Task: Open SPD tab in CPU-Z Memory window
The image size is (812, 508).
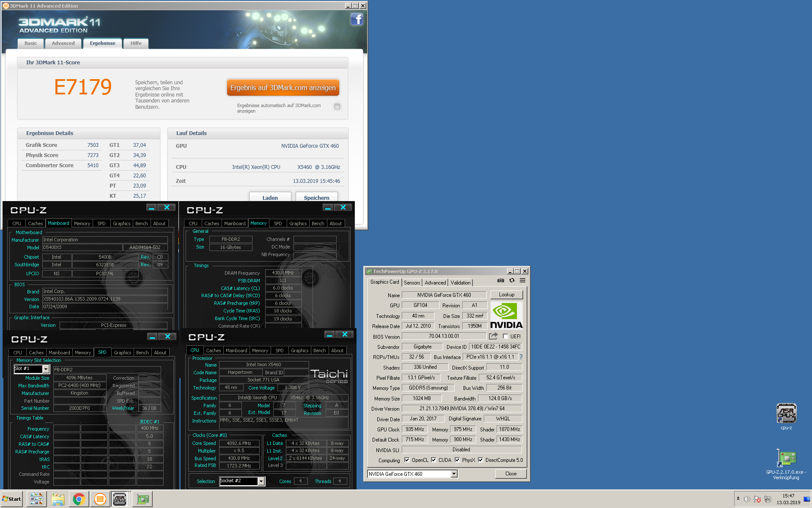Action: click(x=277, y=224)
